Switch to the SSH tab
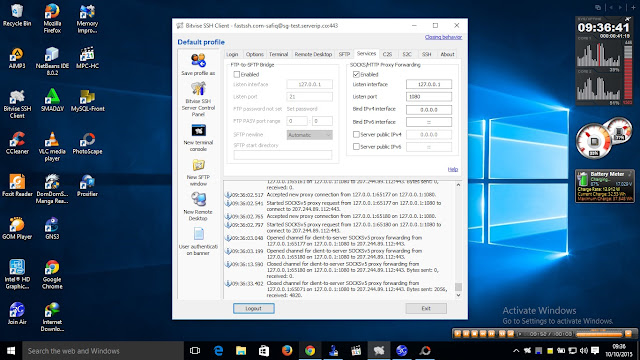Screen dimensions: 640x360 tap(426, 54)
